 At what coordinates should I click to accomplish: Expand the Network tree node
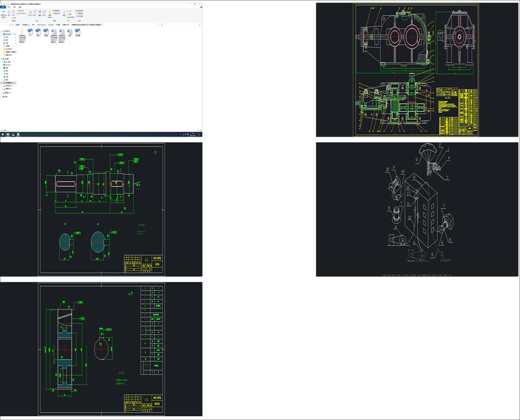(1, 97)
